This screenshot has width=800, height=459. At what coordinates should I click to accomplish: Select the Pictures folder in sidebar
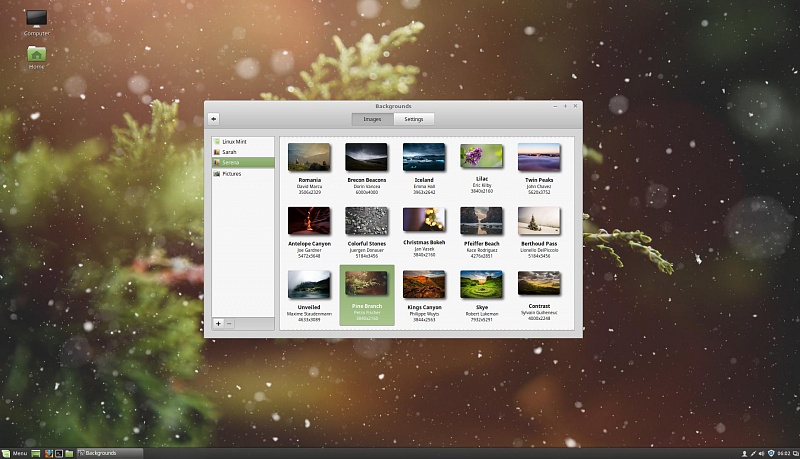[231, 173]
